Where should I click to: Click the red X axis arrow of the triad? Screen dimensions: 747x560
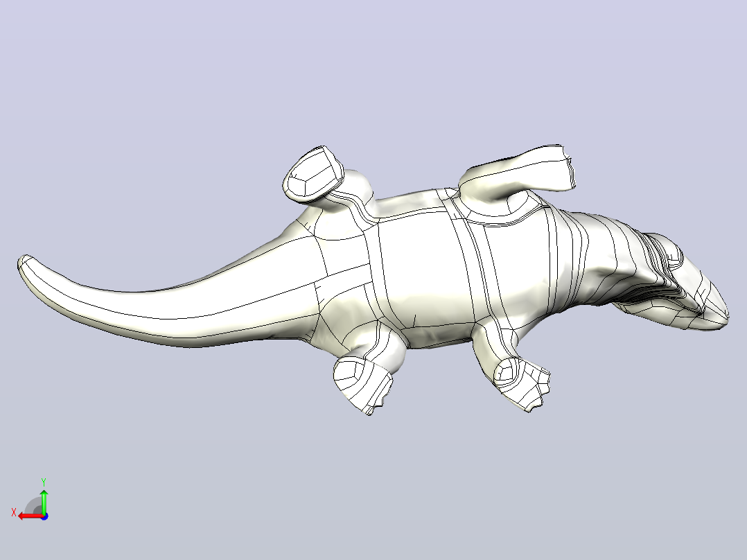30,516
